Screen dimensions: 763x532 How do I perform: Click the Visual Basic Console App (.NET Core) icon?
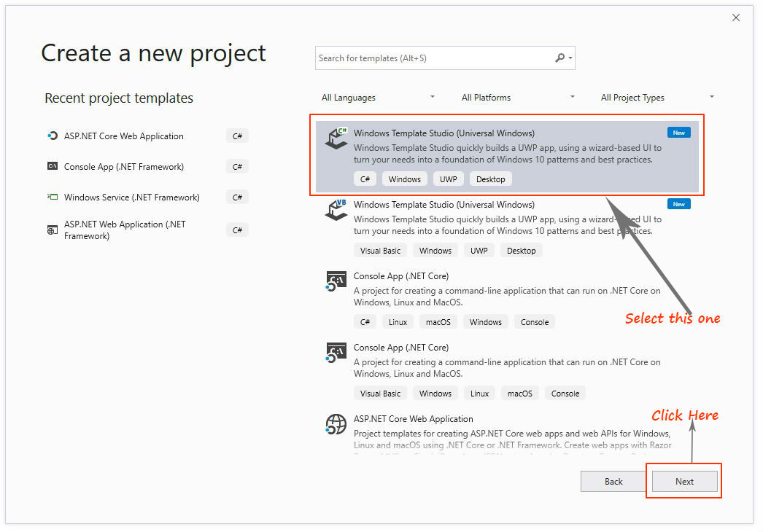pos(336,353)
